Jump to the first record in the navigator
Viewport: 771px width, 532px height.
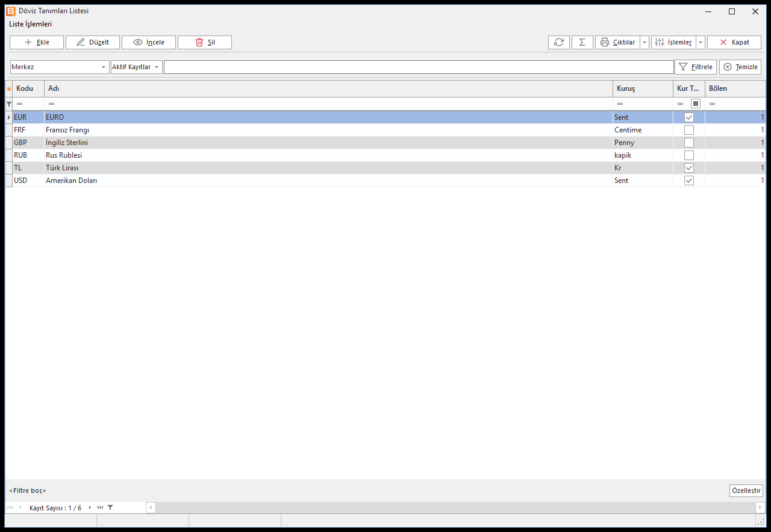click(x=10, y=508)
